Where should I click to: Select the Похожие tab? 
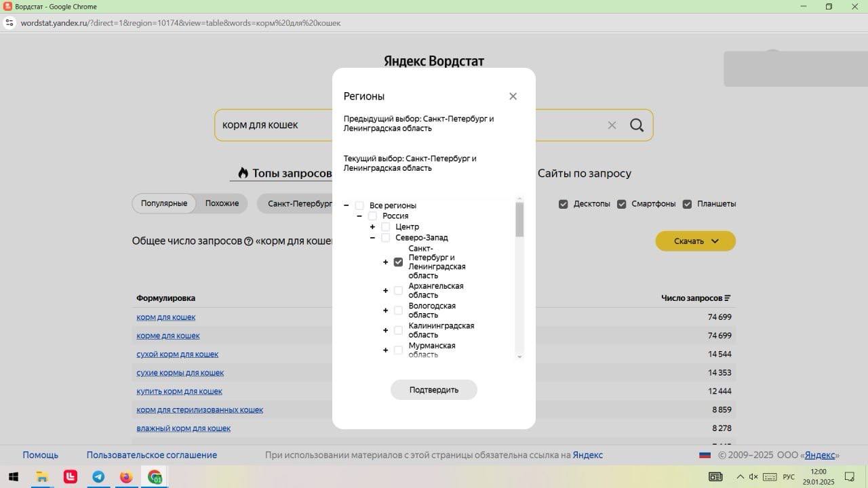click(x=222, y=203)
